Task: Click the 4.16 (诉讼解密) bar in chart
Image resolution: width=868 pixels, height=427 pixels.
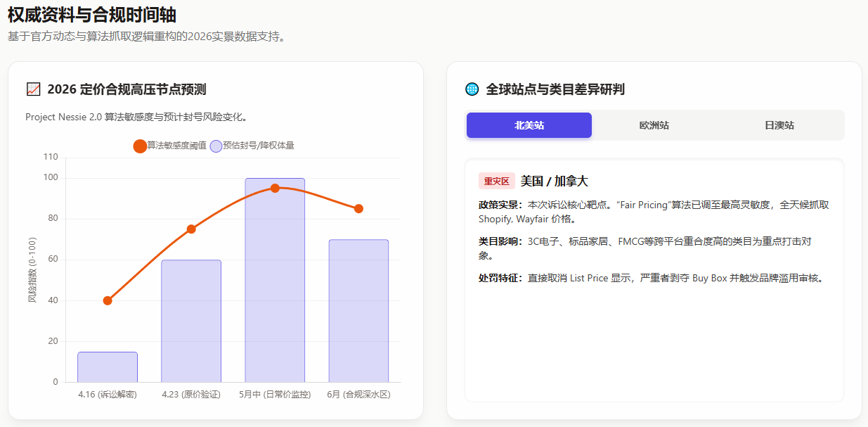Action: pos(108,367)
